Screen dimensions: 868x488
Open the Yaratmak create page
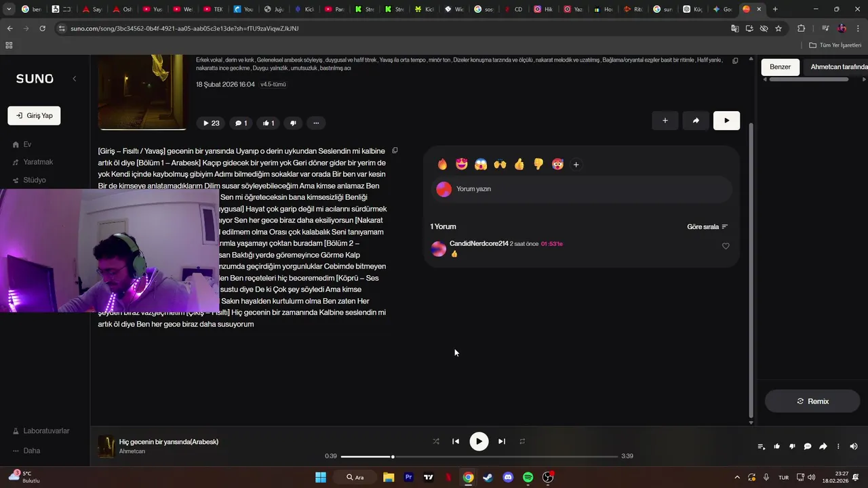tap(38, 162)
